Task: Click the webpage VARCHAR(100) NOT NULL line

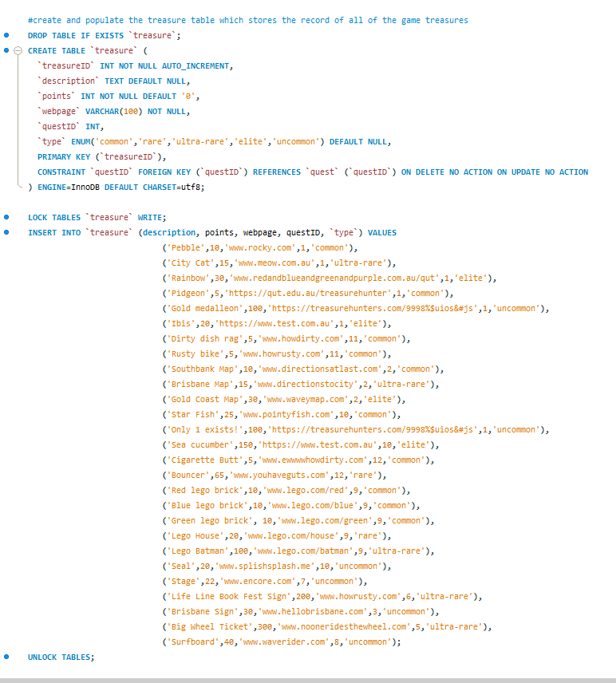Action: click(113, 112)
